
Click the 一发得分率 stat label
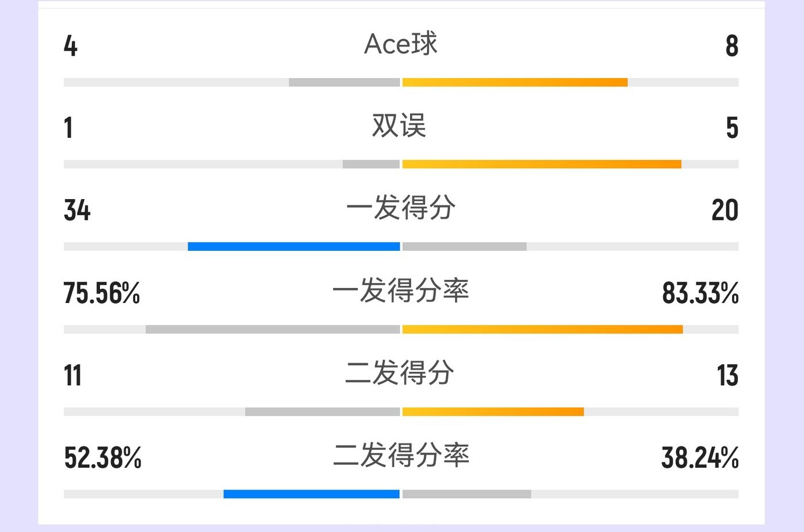click(x=401, y=291)
